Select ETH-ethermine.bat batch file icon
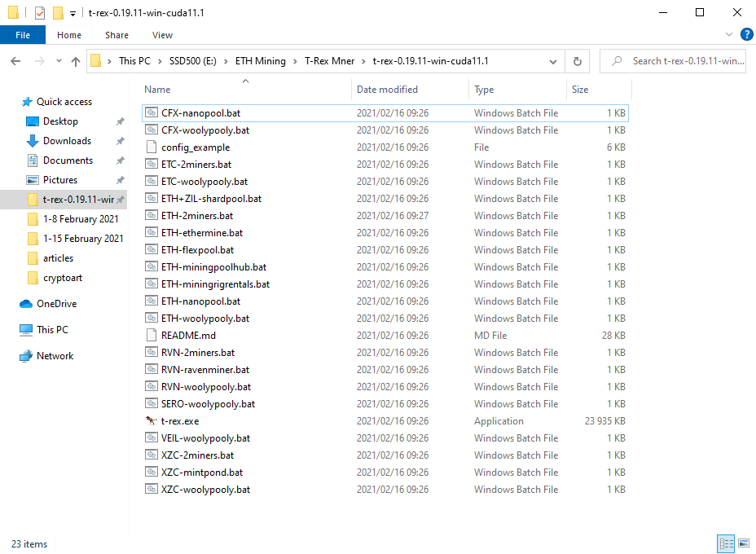Viewport: 756px width, 554px height. pyautogui.click(x=152, y=232)
